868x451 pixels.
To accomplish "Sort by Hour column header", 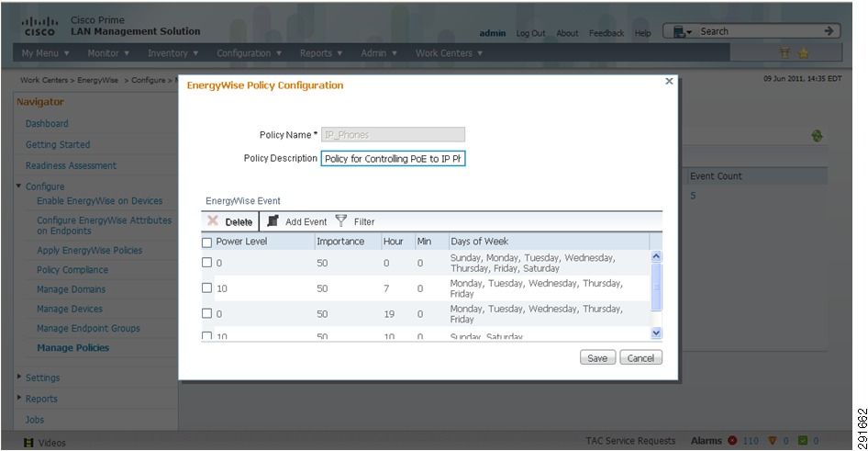I will pyautogui.click(x=393, y=242).
